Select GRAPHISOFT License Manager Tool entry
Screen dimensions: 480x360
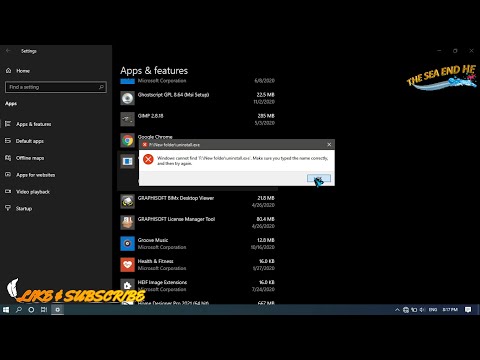[176, 219]
